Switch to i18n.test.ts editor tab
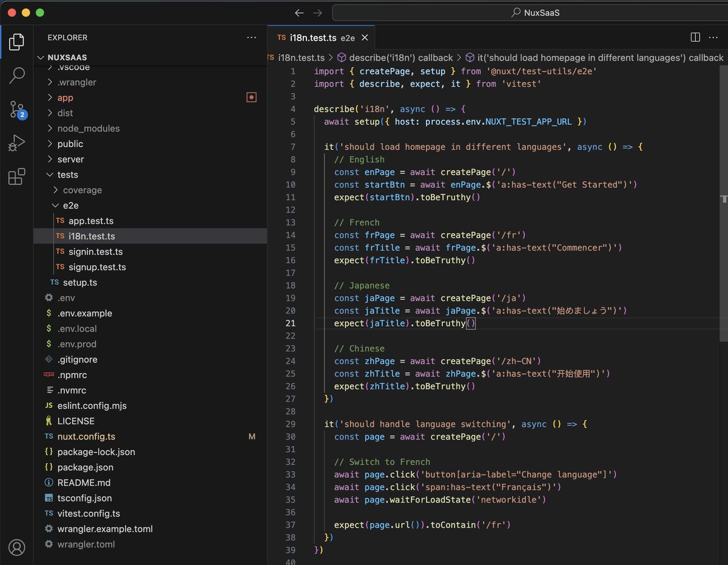Screen dimensions: 728x565 (322, 38)
